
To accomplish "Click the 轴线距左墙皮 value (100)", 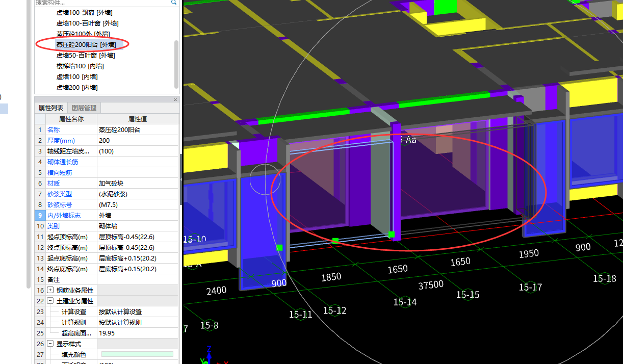I will tap(138, 151).
